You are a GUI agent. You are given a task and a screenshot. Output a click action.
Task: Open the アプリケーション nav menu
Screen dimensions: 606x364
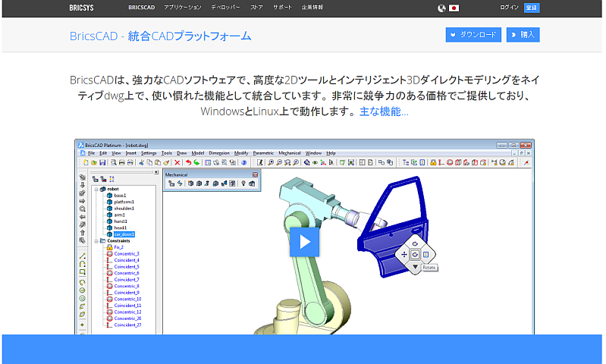183,8
